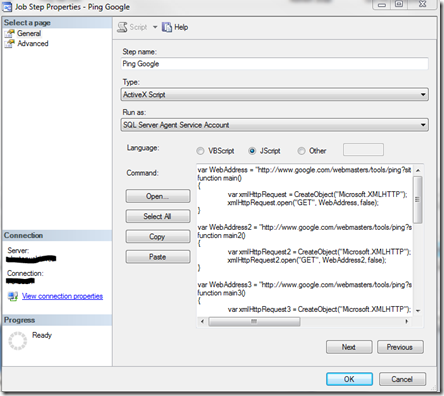Confirm with the OK button
Image resolution: width=444 pixels, height=396 pixels.
(x=349, y=379)
